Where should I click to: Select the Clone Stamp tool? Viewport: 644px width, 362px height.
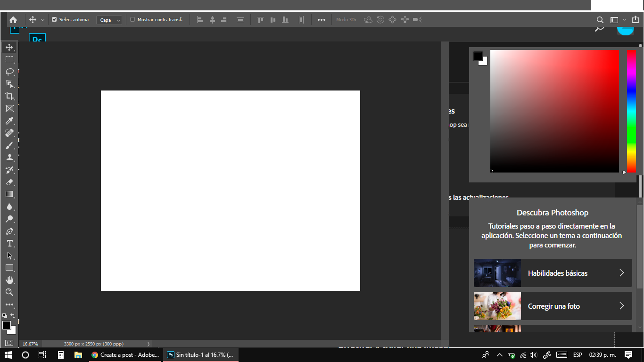[9, 157]
